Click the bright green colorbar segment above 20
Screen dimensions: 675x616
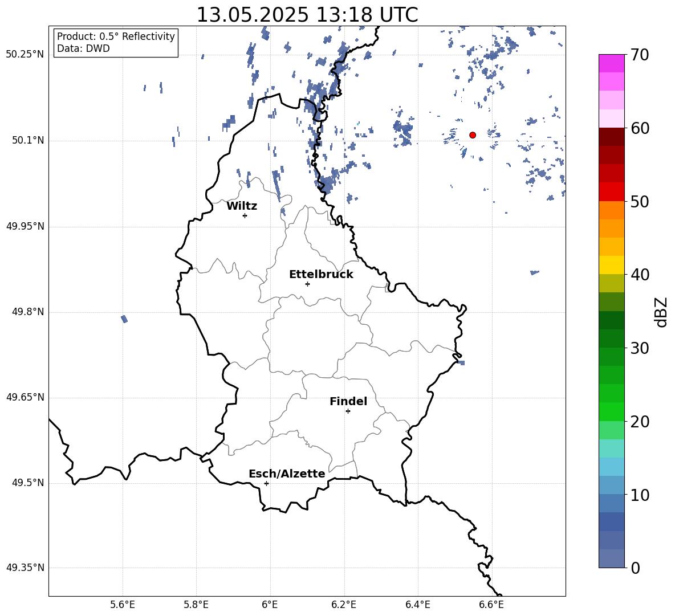click(x=611, y=411)
